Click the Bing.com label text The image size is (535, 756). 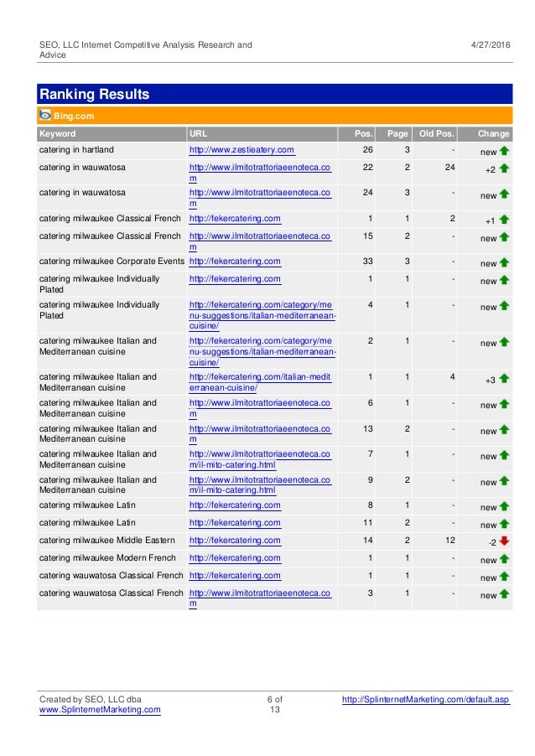74,117
